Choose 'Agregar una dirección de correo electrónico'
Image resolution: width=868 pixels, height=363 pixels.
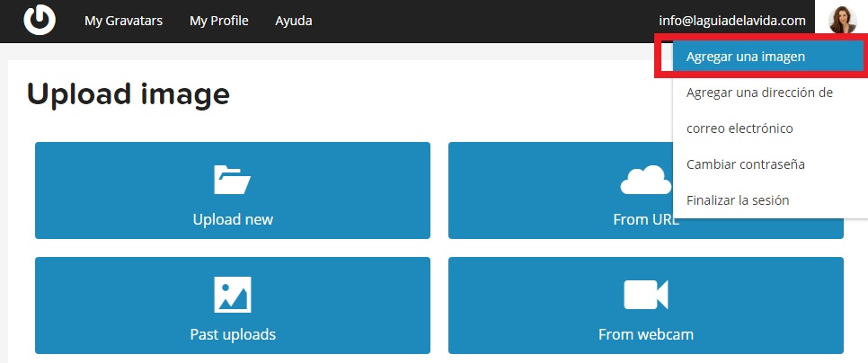pyautogui.click(x=759, y=93)
